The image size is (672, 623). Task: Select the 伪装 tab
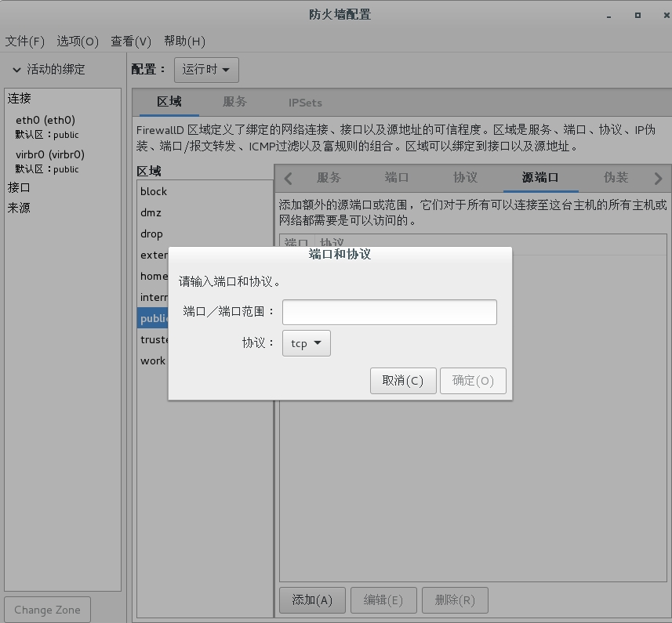[x=616, y=178]
